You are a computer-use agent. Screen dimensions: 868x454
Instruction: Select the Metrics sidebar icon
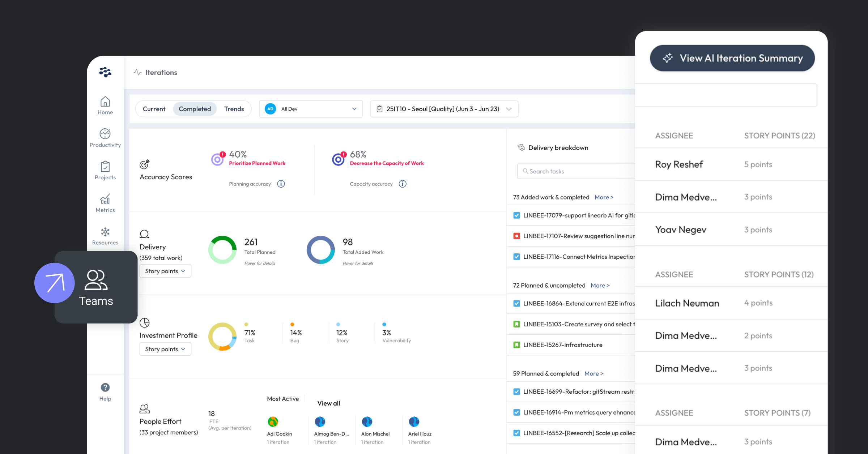(105, 203)
